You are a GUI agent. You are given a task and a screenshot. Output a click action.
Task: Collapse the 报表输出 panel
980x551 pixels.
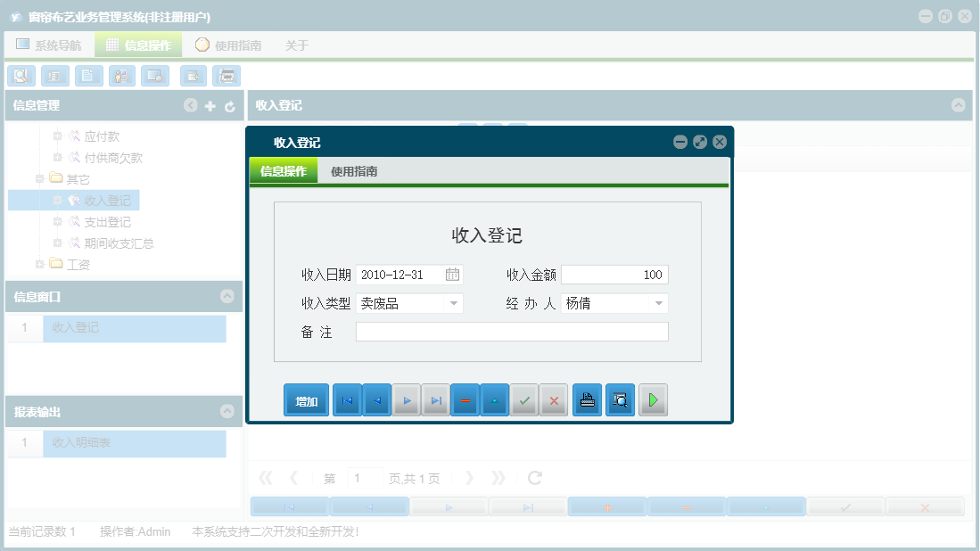click(229, 410)
